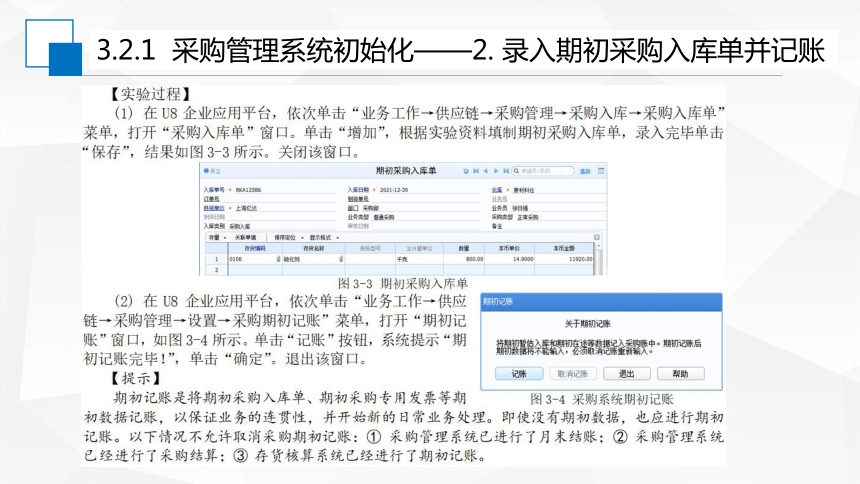Click the grid's vertical scrollbar

tap(598, 259)
